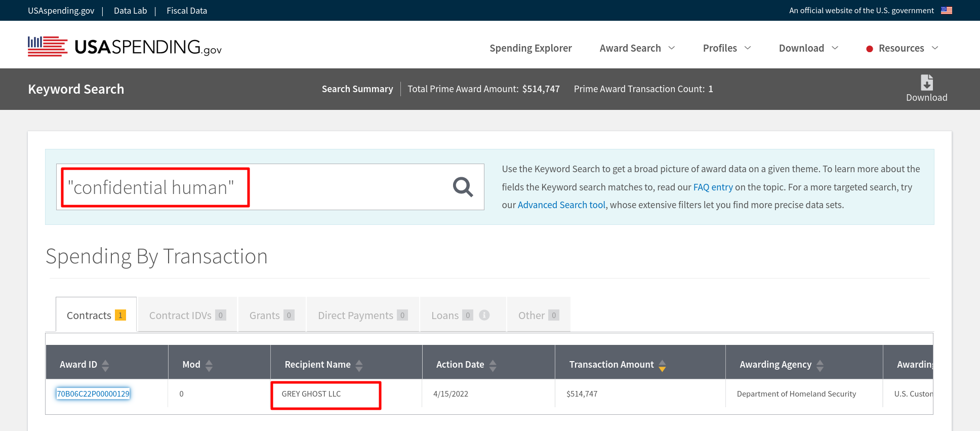Open award 70B06C22P00000129
The height and width of the screenshot is (431, 980).
coord(93,394)
